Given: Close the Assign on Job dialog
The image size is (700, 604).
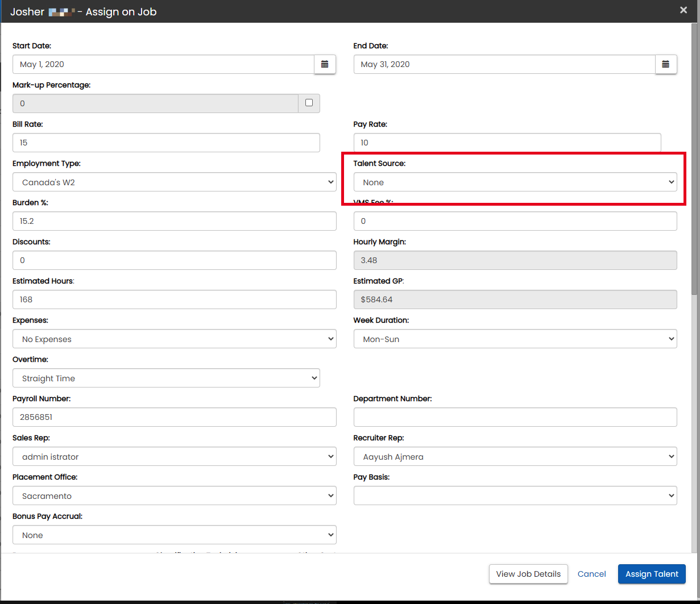Looking at the screenshot, I should pyautogui.click(x=684, y=10).
